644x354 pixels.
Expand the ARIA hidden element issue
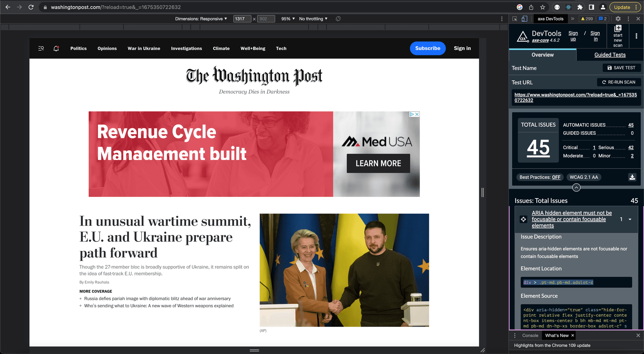tap(630, 219)
